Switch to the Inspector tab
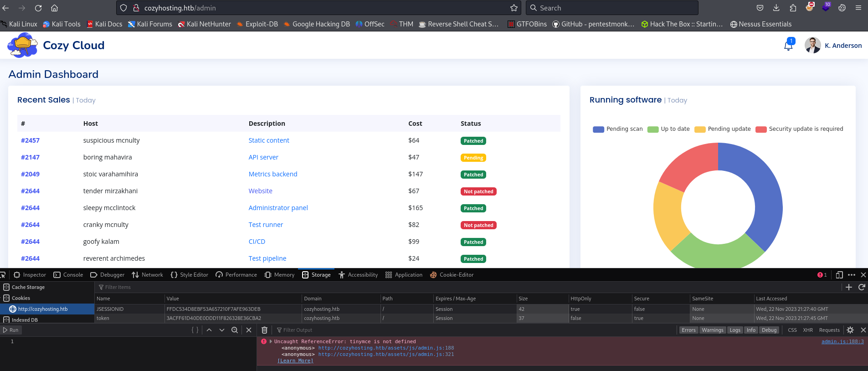Viewport: 868px width, 371px height. click(30, 275)
